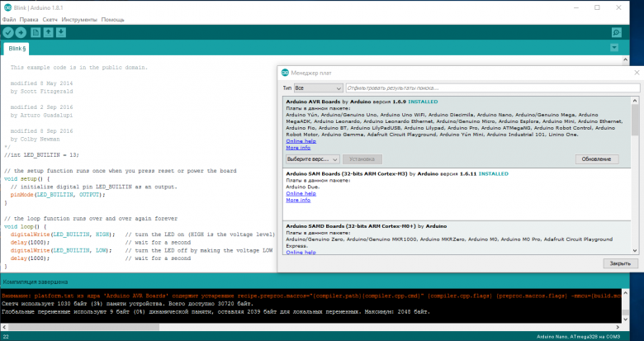Screen dimensions: 644x341
Task: Click the line number 22 in status bar
Action: pos(6,337)
